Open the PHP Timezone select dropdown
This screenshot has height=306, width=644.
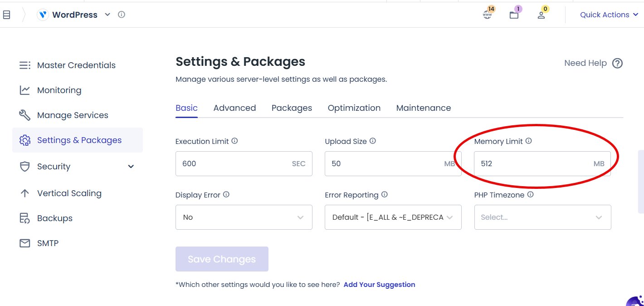[x=542, y=217]
